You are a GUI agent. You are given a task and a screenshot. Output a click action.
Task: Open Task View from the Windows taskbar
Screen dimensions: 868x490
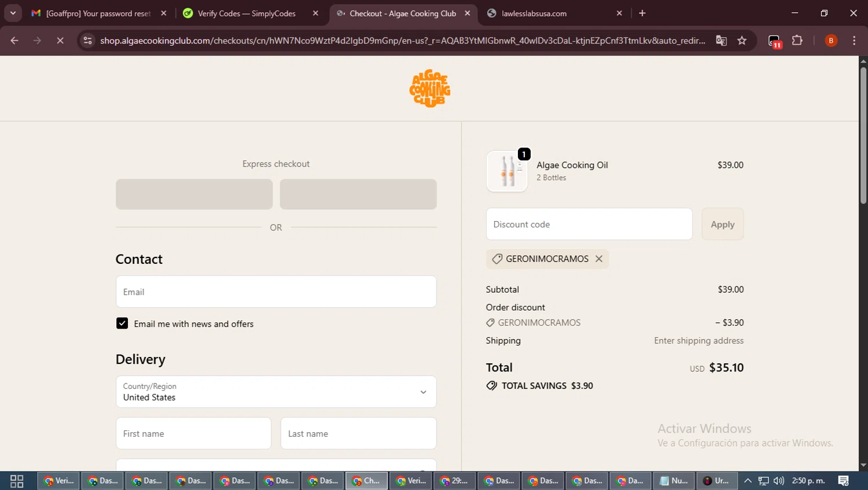tap(17, 481)
